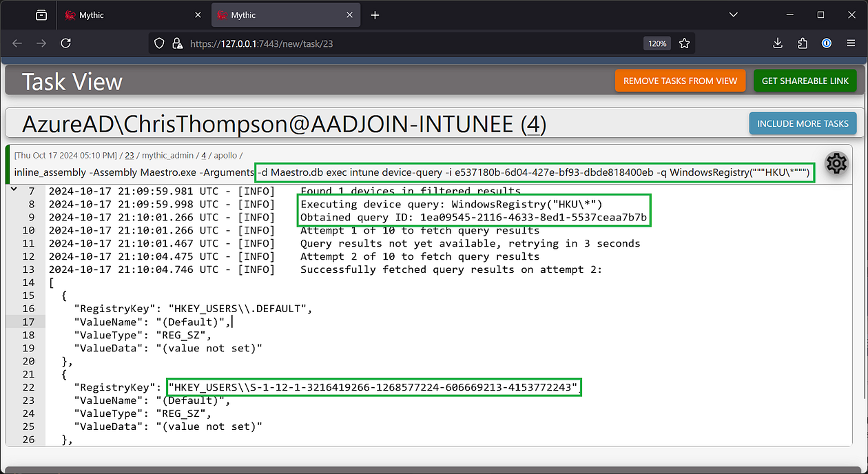Select 'Attempt 2 of 10' output line
This screenshot has height=474, width=868.
420,256
